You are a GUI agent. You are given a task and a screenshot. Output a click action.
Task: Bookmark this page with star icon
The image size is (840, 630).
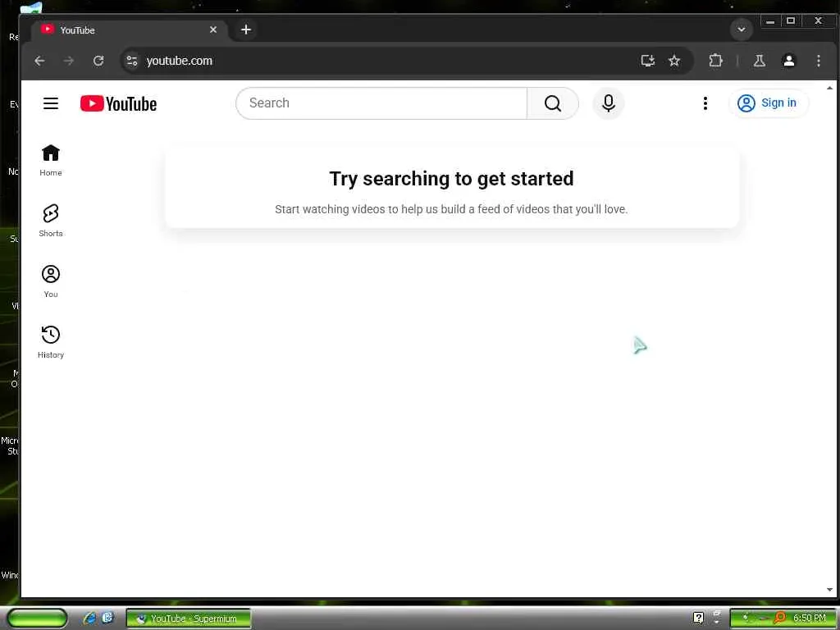[674, 61]
